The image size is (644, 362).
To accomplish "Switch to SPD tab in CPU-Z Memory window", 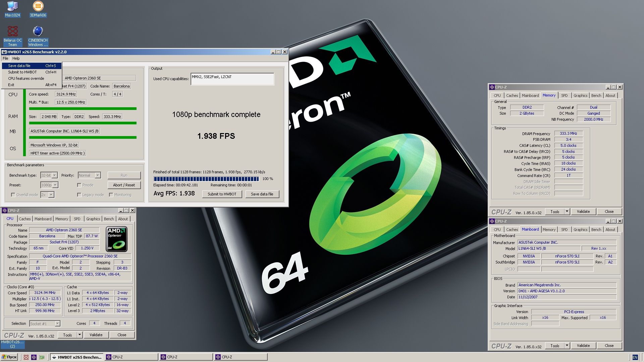I will coord(565,96).
